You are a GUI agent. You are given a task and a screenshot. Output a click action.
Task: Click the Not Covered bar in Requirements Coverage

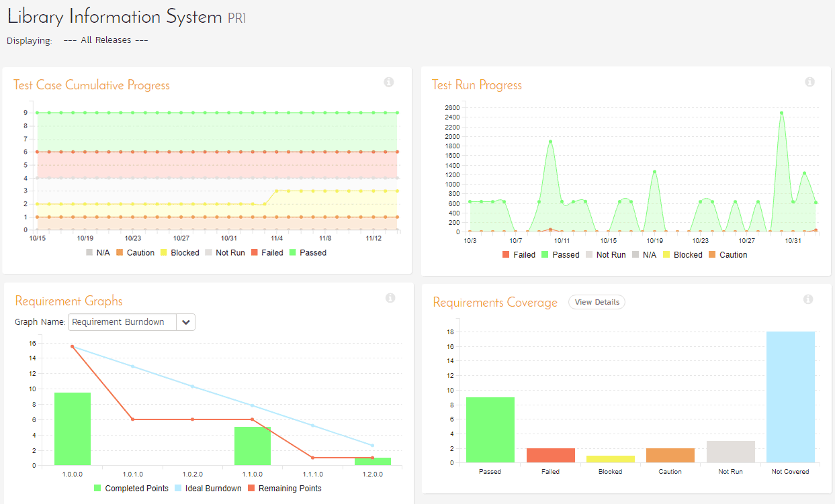pos(791,397)
